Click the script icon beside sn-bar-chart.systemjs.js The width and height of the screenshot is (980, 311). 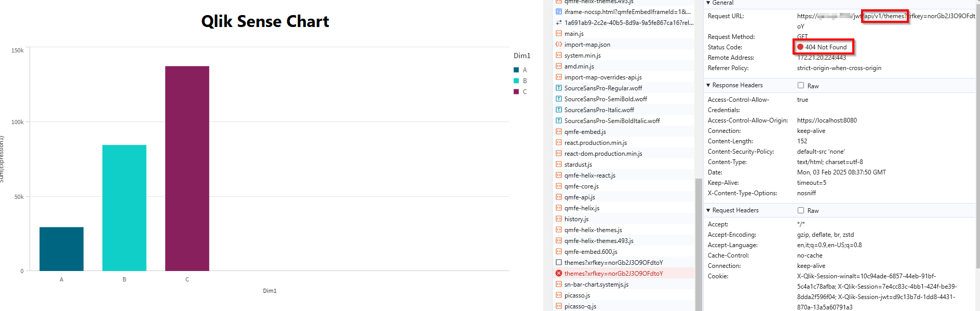(559, 284)
